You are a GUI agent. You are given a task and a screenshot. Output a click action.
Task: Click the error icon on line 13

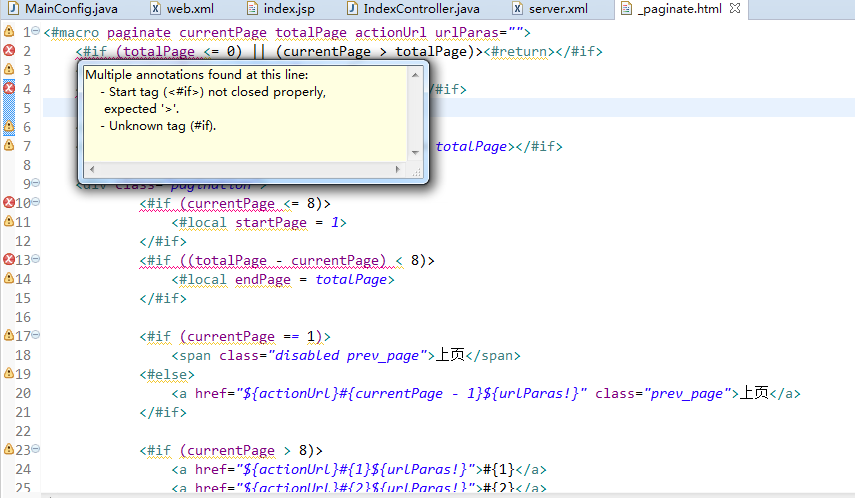(x=9, y=260)
